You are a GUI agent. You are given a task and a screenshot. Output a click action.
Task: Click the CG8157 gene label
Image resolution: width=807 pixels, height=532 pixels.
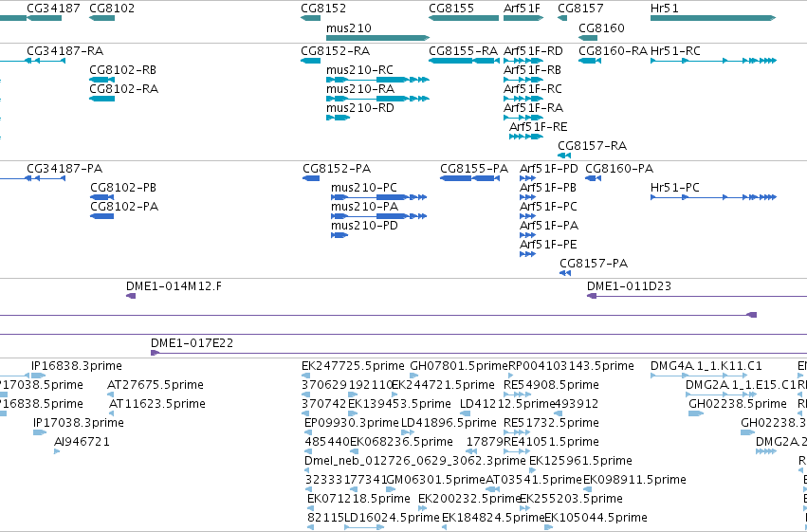click(580, 9)
